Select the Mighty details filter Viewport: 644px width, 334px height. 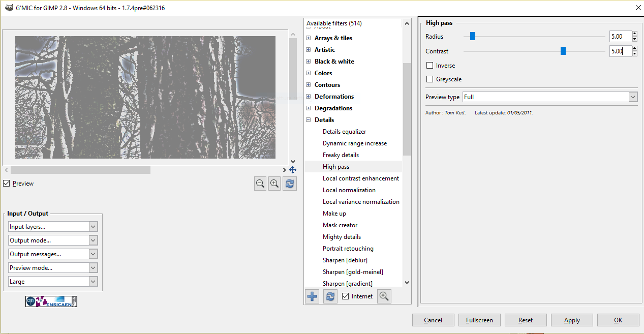coord(342,237)
